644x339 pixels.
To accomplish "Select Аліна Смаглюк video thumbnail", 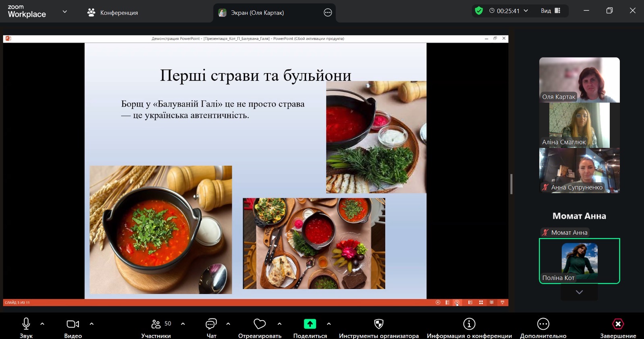I will click(x=579, y=125).
